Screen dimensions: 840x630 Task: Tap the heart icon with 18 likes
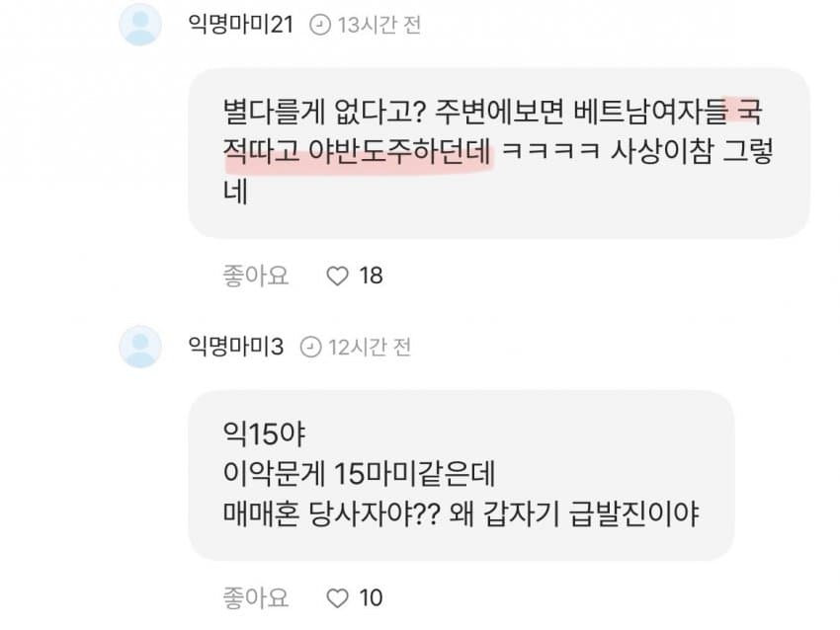tap(338, 276)
